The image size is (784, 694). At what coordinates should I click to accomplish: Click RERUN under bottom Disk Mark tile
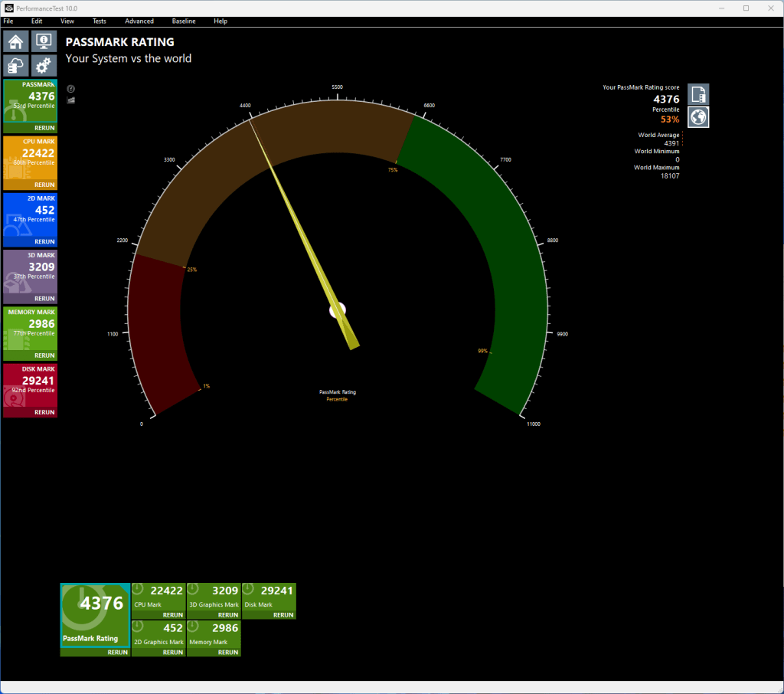[x=283, y=615]
